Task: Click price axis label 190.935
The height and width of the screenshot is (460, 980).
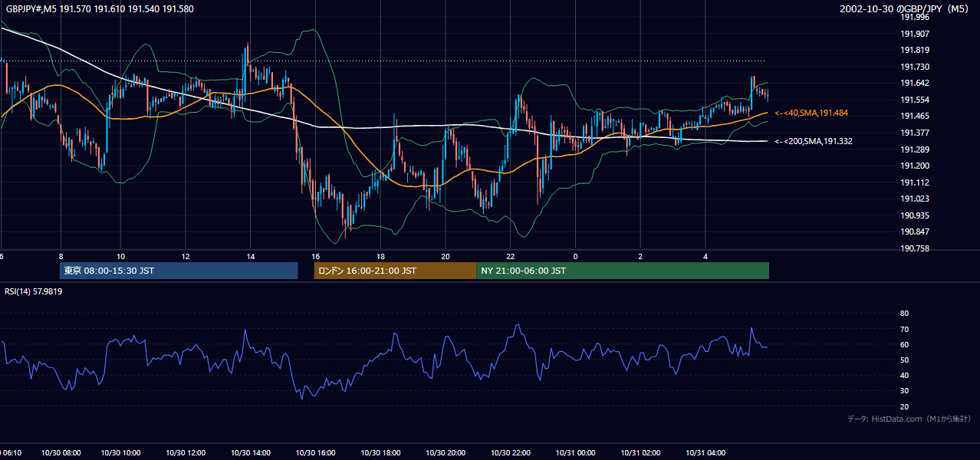Action: pyautogui.click(x=914, y=215)
